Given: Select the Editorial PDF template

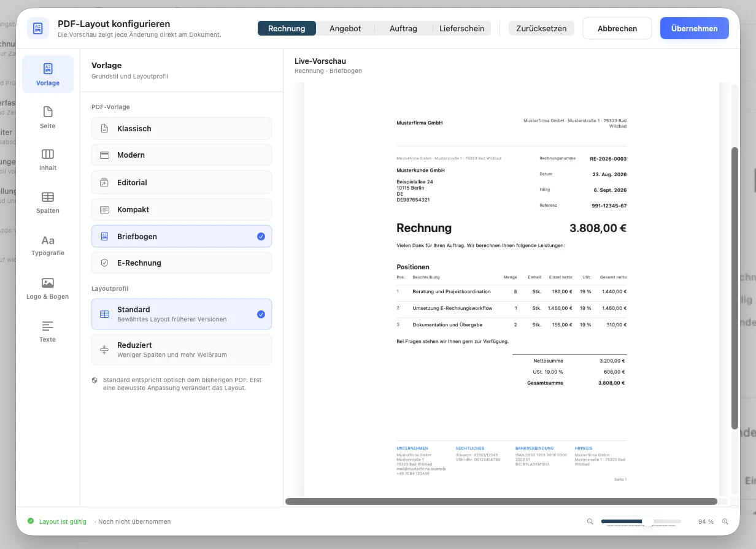Looking at the screenshot, I should [182, 183].
